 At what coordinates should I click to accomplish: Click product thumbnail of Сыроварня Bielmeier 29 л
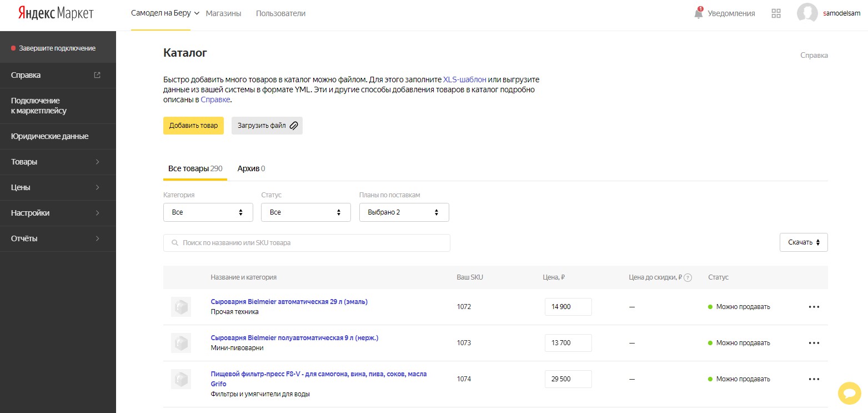(181, 307)
